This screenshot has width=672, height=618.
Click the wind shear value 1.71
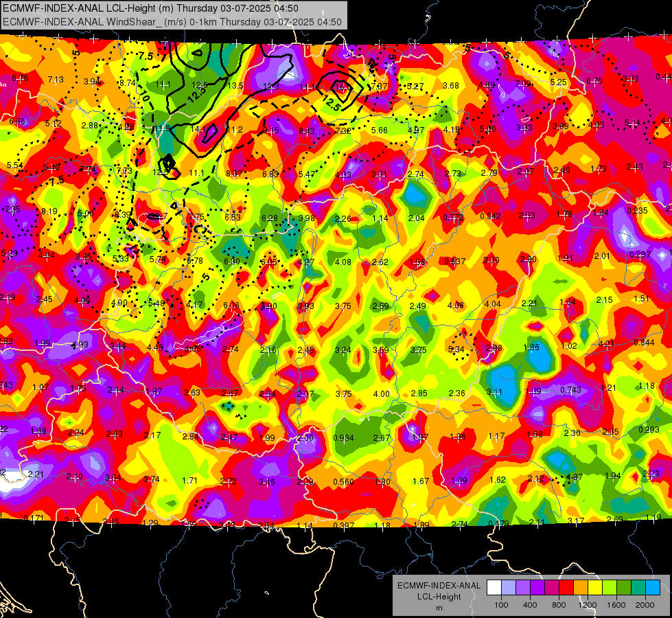click(190, 481)
